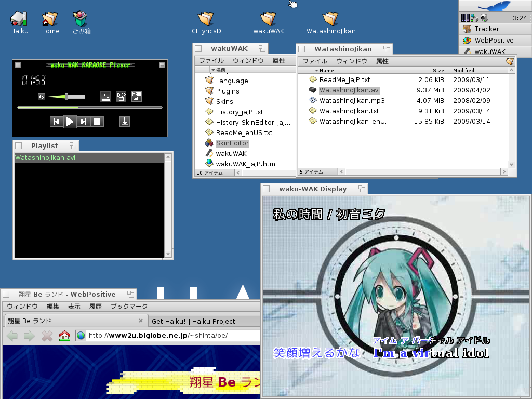Sort by the Modified column header
This screenshot has width=532, height=399.
pos(477,70)
